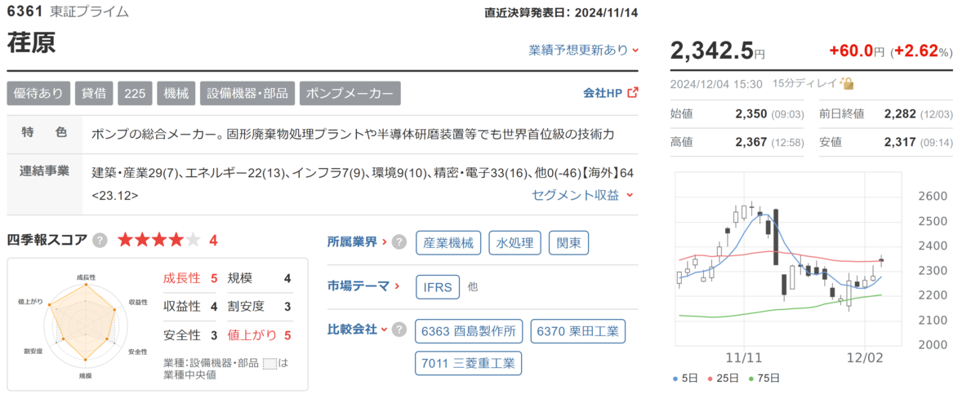Click the 安全性 3 score

(191, 335)
